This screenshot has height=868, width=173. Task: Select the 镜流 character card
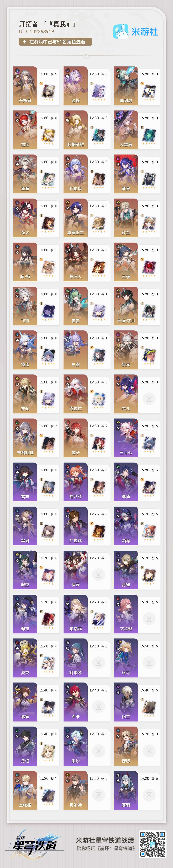(x=36, y=350)
